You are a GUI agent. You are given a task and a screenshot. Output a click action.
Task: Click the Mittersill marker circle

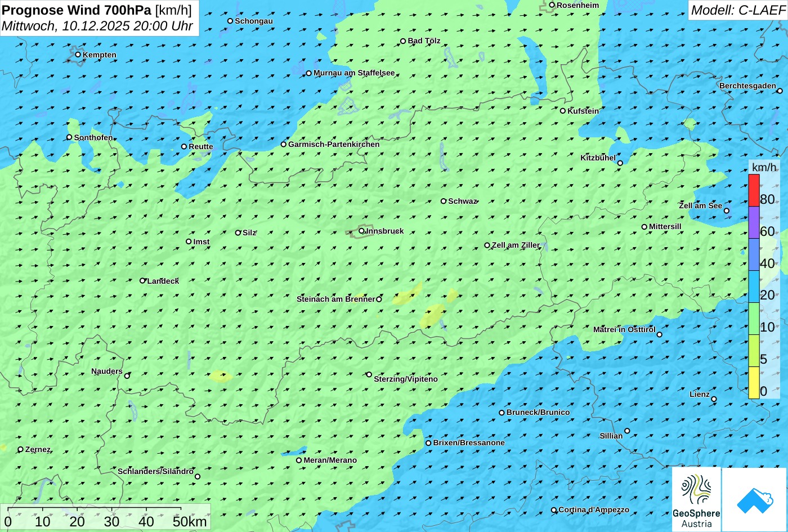click(644, 227)
